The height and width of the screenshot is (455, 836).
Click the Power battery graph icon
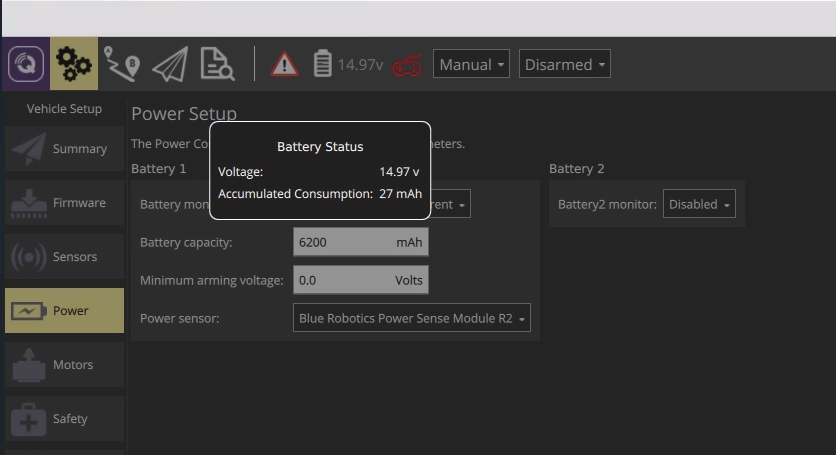(29, 311)
